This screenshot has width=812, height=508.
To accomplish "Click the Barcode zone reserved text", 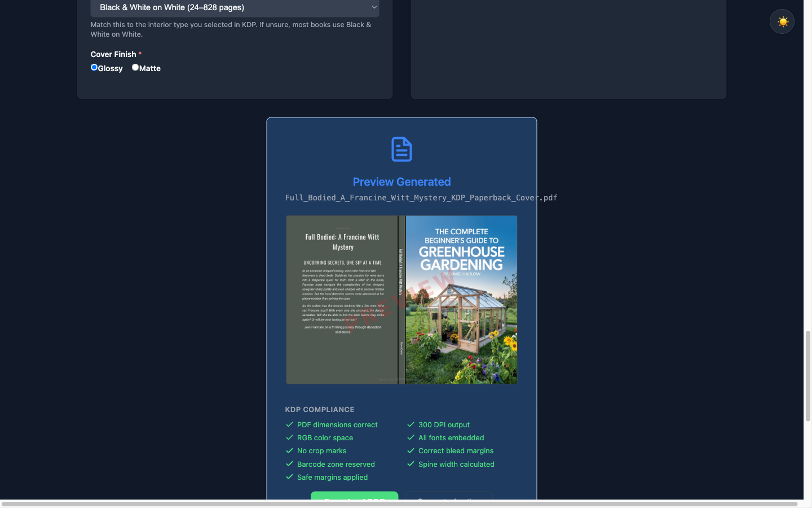I will [336, 464].
